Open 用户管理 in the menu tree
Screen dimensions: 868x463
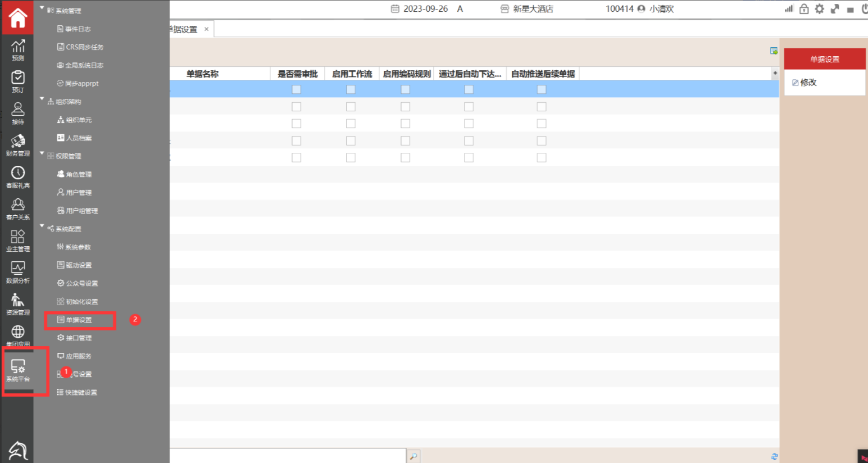point(79,193)
